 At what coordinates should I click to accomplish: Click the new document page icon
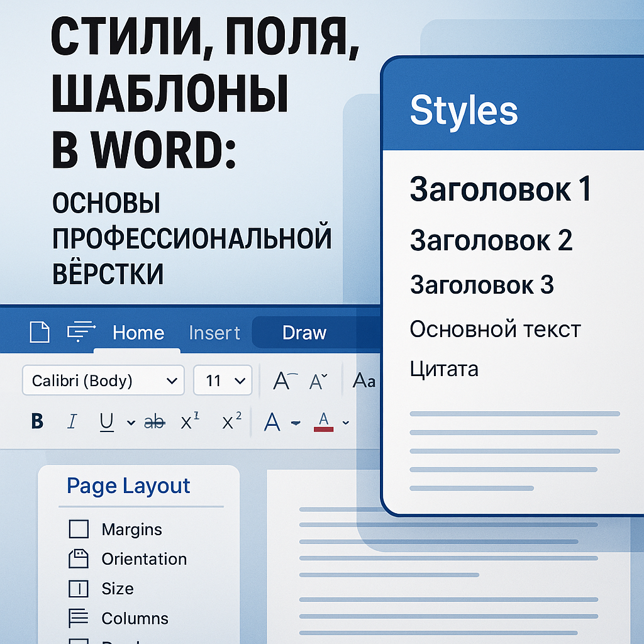(x=40, y=332)
